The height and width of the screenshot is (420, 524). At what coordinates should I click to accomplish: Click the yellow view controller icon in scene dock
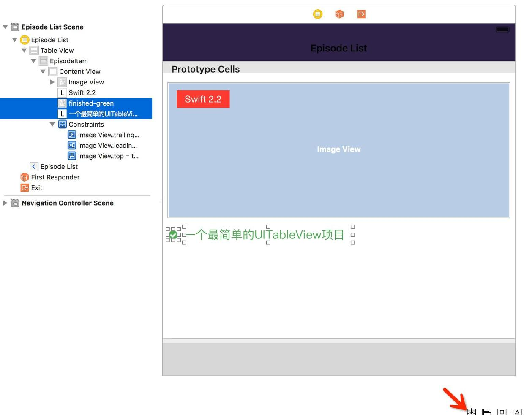click(318, 14)
